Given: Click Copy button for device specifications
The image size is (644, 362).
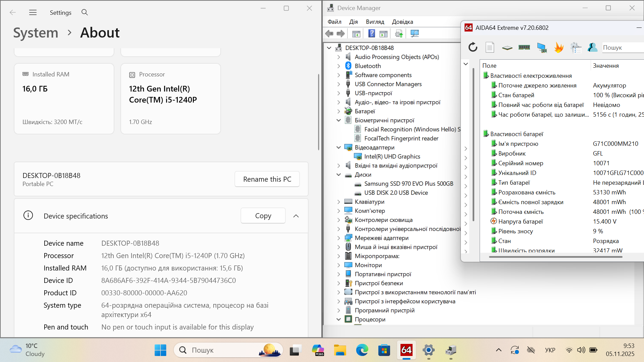Looking at the screenshot, I should click(263, 216).
